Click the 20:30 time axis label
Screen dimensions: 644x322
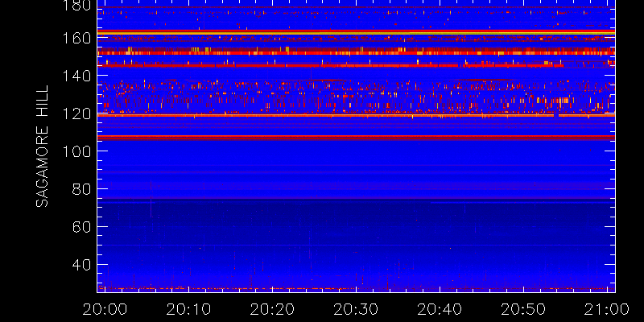point(356,309)
